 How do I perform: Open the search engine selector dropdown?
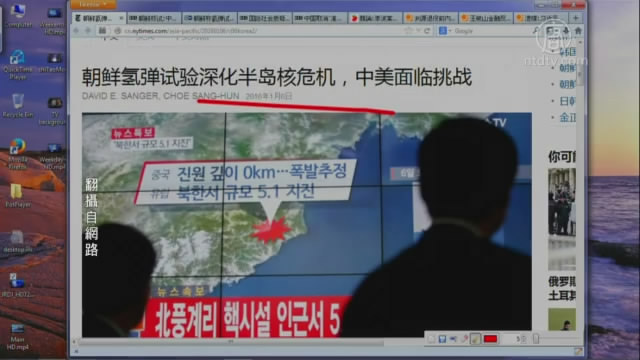pos(444,31)
